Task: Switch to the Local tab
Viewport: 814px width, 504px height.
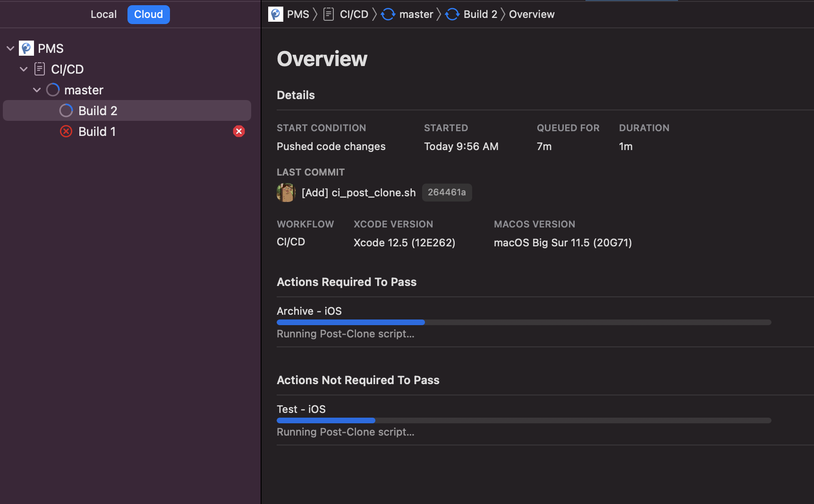Action: pyautogui.click(x=103, y=14)
